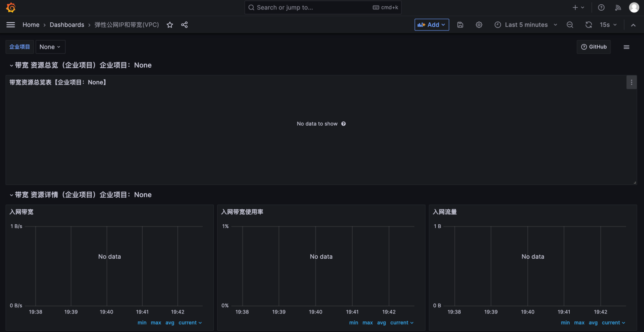
Task: Zoom out the time range
Action: coord(570,25)
